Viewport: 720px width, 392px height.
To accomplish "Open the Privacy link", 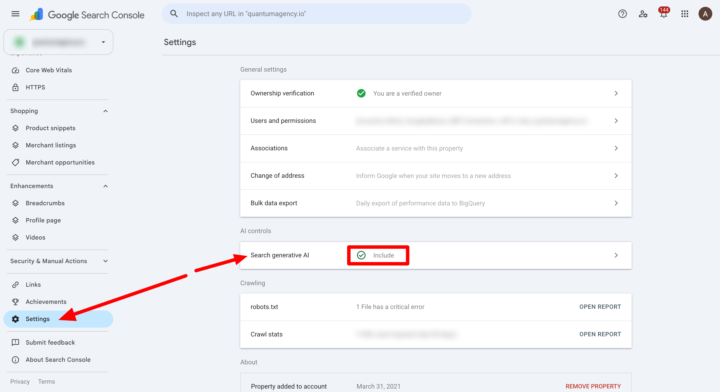I will 20,381.
